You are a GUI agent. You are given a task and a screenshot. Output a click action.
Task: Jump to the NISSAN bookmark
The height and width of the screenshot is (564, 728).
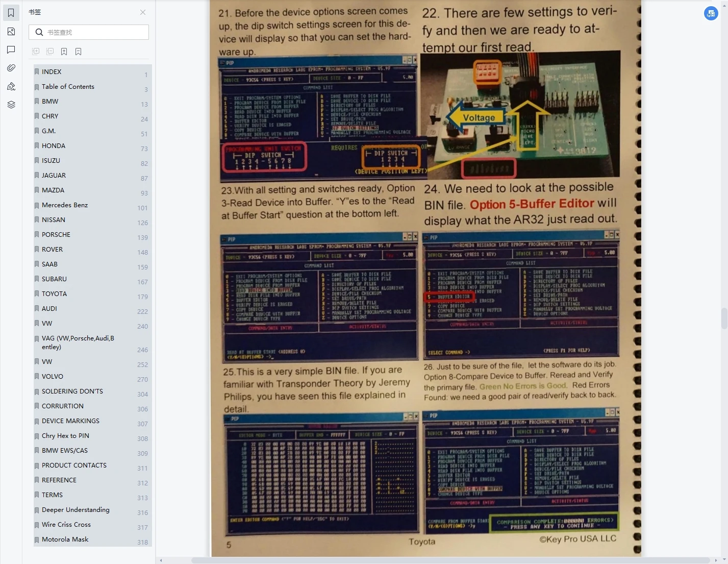(x=93, y=220)
